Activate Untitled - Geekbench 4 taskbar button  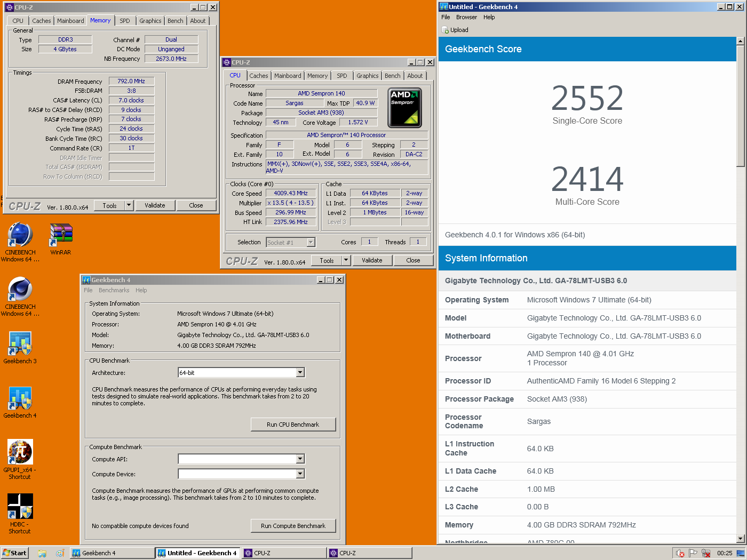pyautogui.click(x=197, y=553)
